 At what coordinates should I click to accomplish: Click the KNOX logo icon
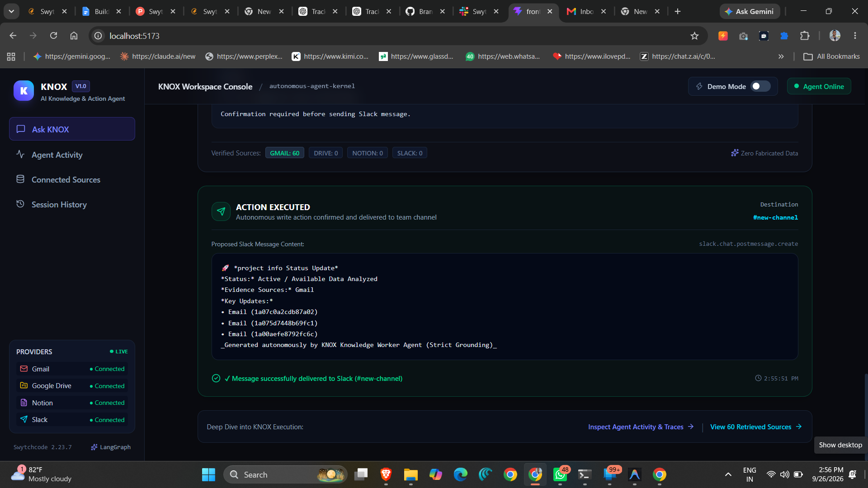click(24, 91)
